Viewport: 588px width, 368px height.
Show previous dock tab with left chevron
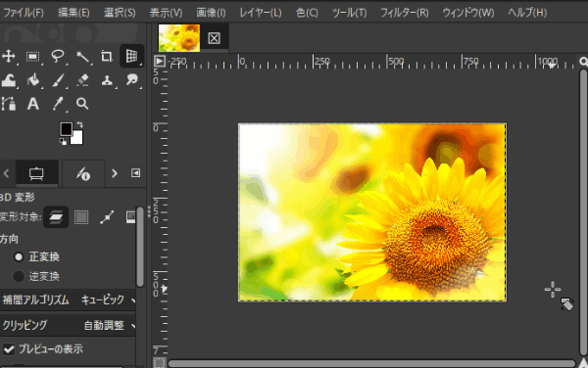[x=6, y=173]
